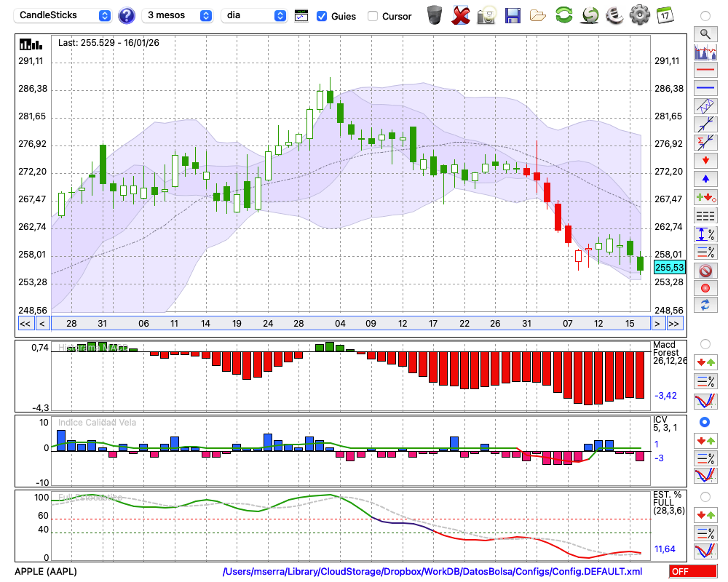Click the << jump backward button

click(x=25, y=324)
